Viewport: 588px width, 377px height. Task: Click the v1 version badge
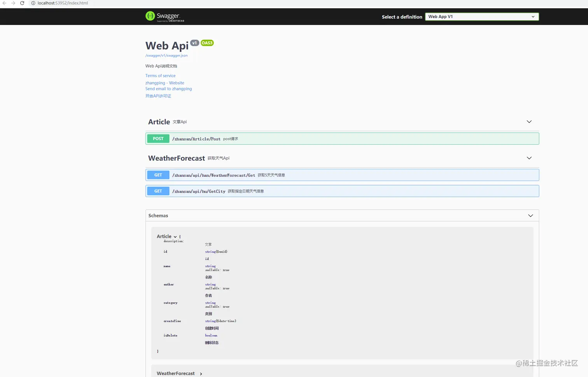tap(194, 43)
